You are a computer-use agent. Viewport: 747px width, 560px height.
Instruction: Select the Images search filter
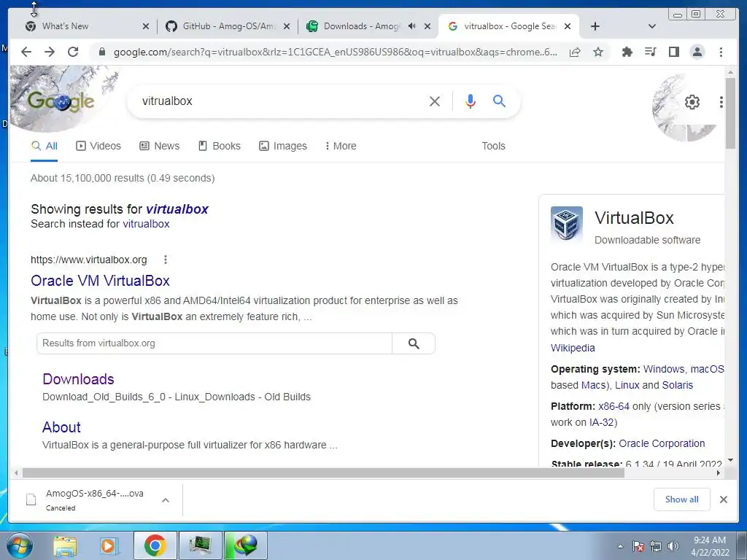coord(282,146)
